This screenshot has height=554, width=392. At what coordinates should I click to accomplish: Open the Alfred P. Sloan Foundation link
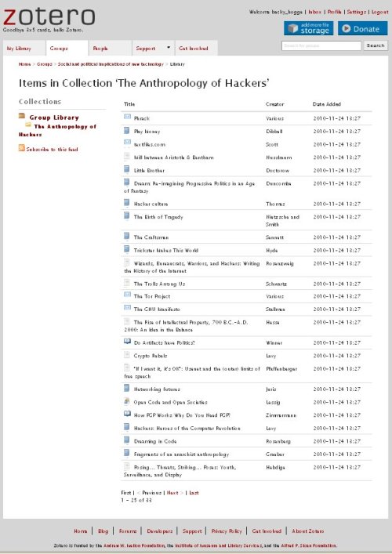pos(309,545)
